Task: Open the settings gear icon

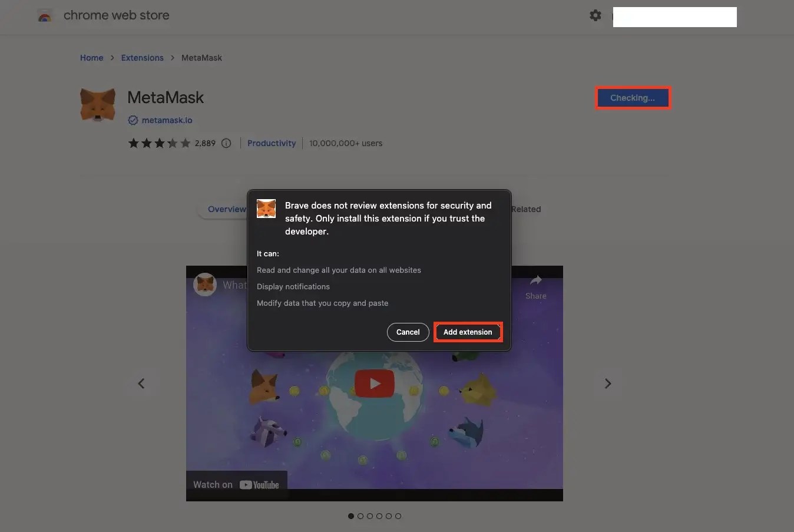Action: [595, 15]
